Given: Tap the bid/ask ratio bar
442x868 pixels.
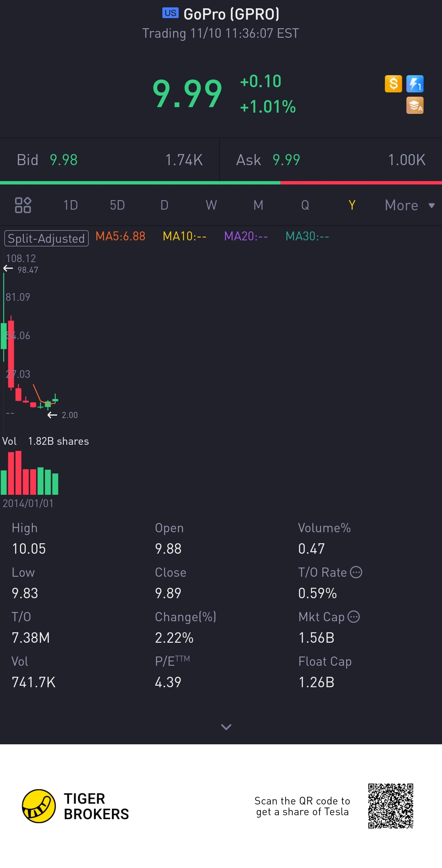Looking at the screenshot, I should [221, 183].
